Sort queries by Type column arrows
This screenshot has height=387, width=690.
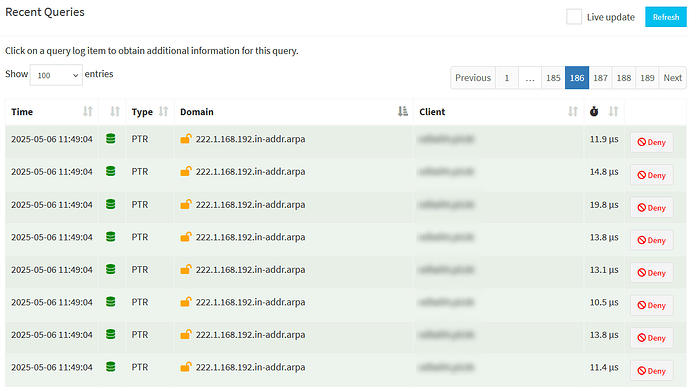(163, 112)
